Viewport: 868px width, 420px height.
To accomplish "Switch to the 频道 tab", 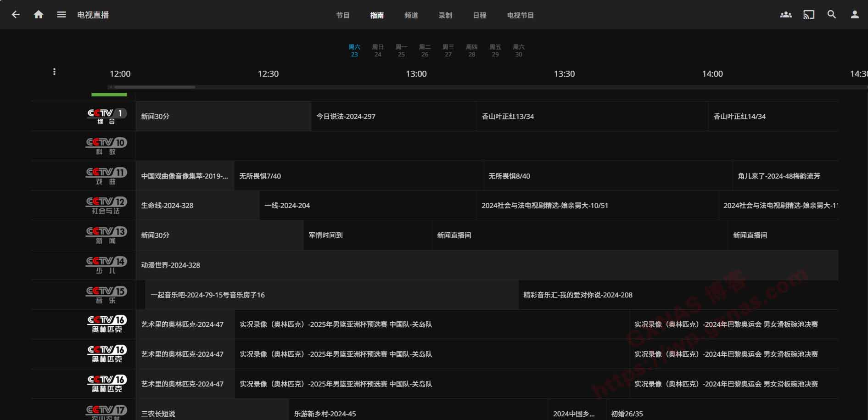I will (411, 15).
